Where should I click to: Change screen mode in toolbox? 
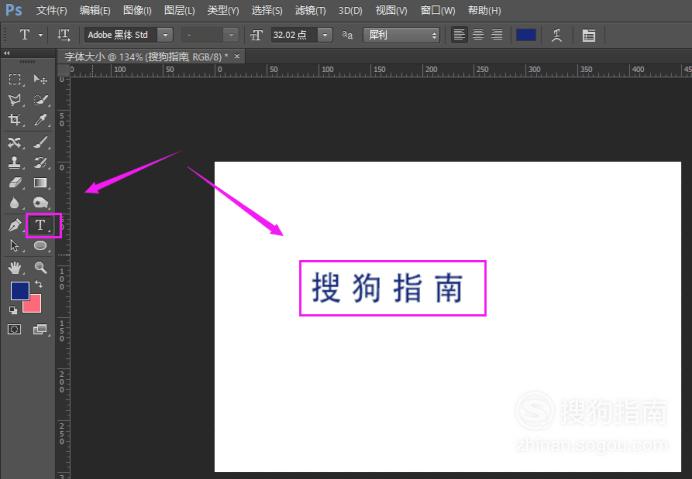(40, 329)
